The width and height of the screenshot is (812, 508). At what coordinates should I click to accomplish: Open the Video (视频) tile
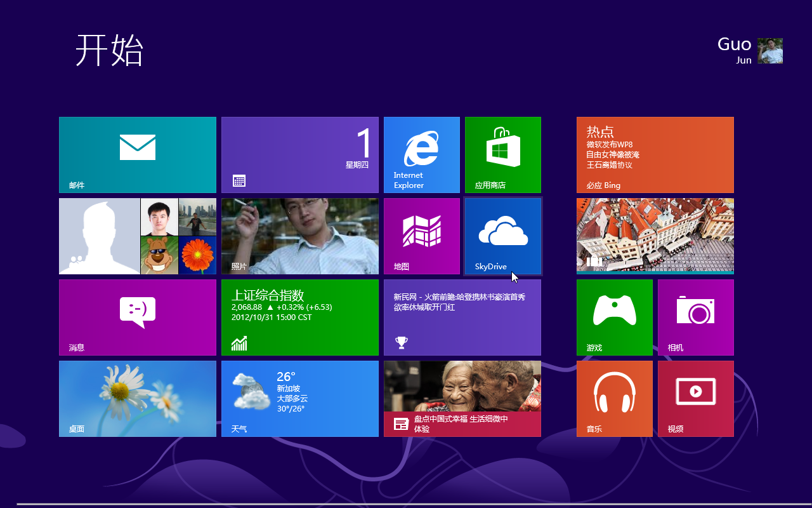click(x=695, y=398)
